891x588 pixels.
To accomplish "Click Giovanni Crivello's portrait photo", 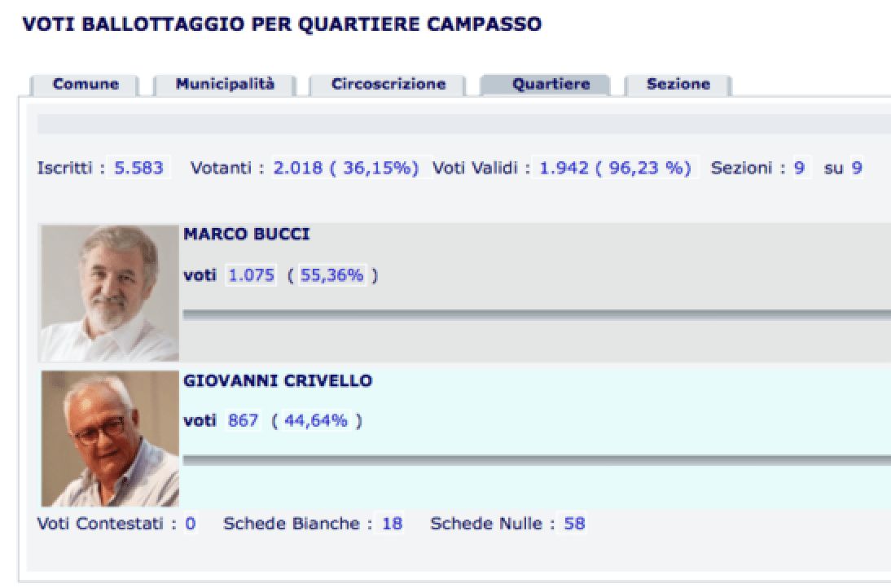I will point(110,439).
